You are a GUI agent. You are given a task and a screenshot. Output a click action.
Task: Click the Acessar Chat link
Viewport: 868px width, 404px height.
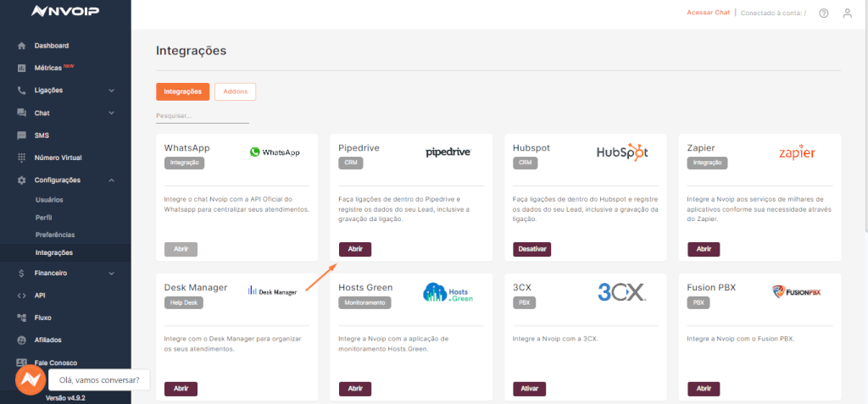click(708, 12)
